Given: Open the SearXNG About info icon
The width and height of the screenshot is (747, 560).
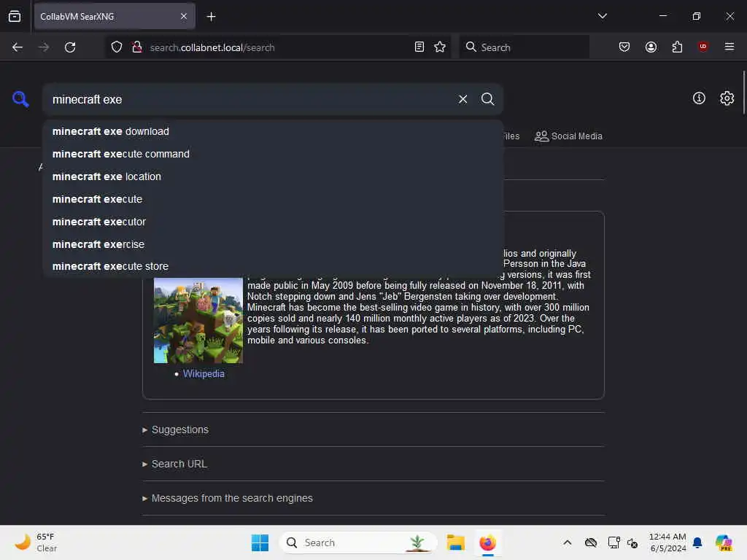Looking at the screenshot, I should click(699, 98).
